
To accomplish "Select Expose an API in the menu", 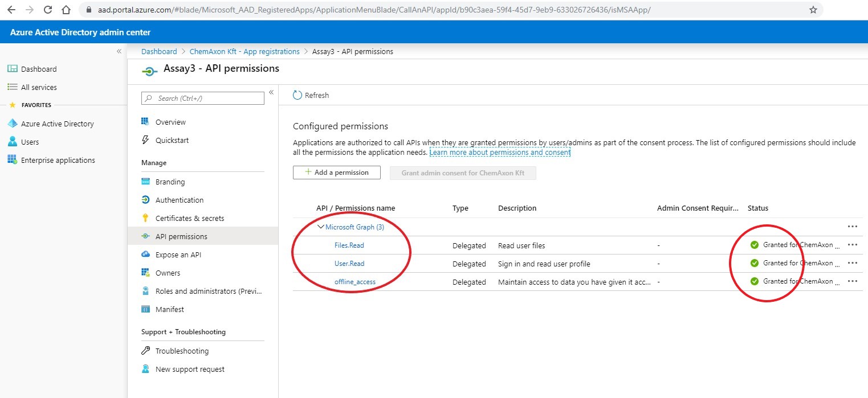I will [x=178, y=255].
